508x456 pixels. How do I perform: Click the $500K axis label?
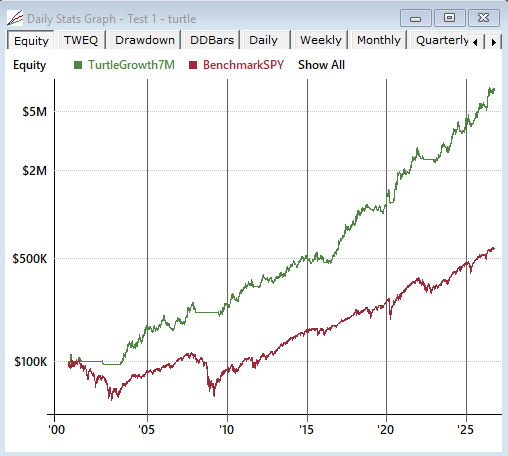[30, 259]
